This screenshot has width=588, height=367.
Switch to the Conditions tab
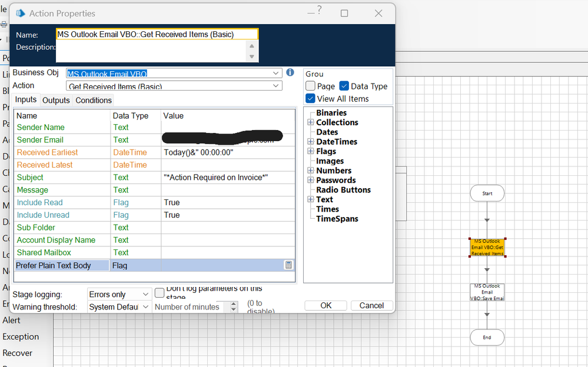(94, 101)
